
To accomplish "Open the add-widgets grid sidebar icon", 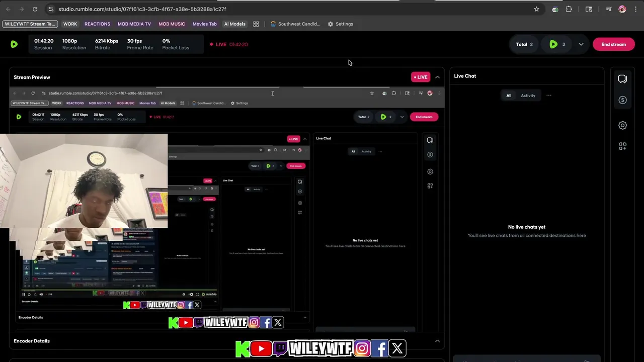I will click(622, 146).
